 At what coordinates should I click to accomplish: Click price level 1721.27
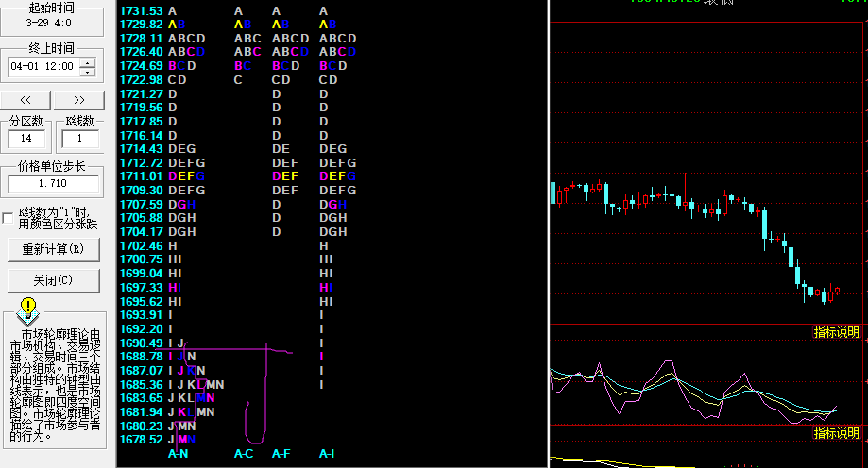141,94
